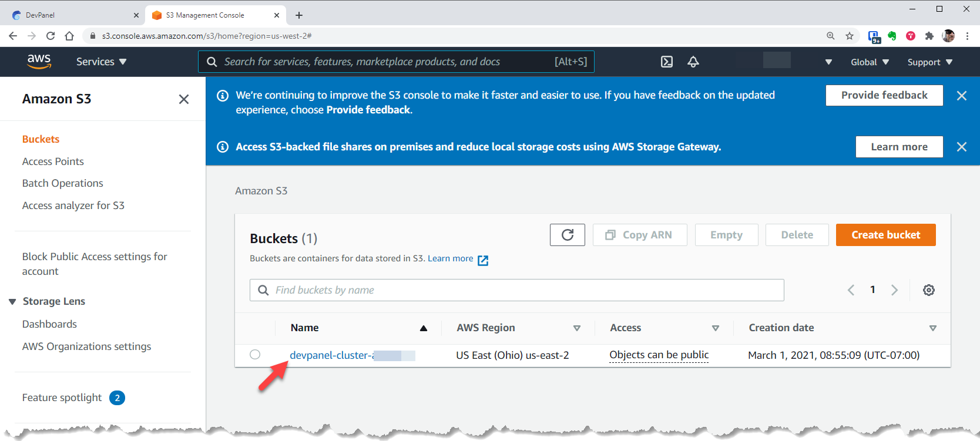Screen dimensions: 980x441
Task: Dismiss the Storage Gateway banner
Action: pyautogui.click(x=961, y=147)
